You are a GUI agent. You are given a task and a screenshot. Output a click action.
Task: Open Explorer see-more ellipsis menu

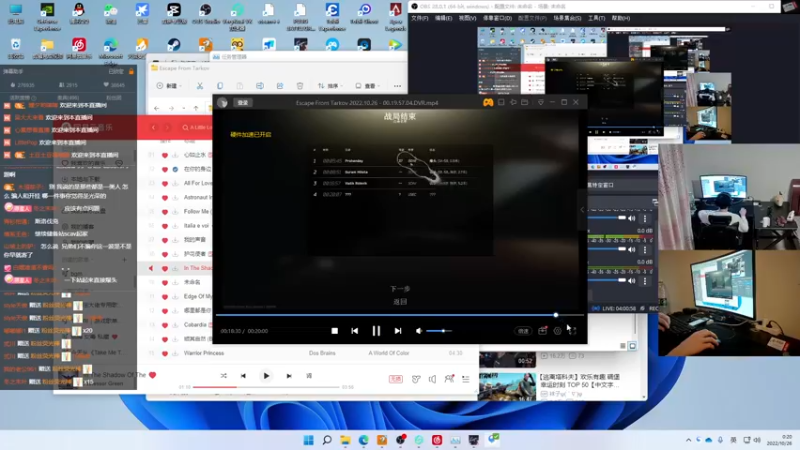click(397, 86)
